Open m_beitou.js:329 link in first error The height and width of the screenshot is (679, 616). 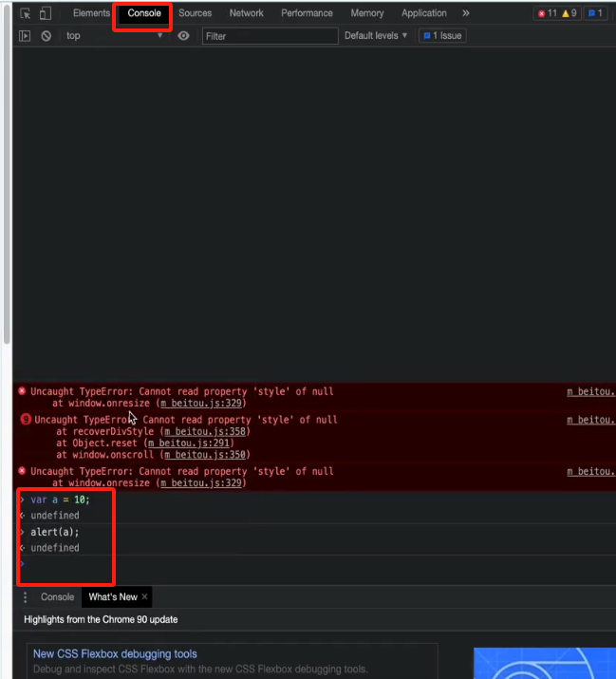(x=201, y=404)
